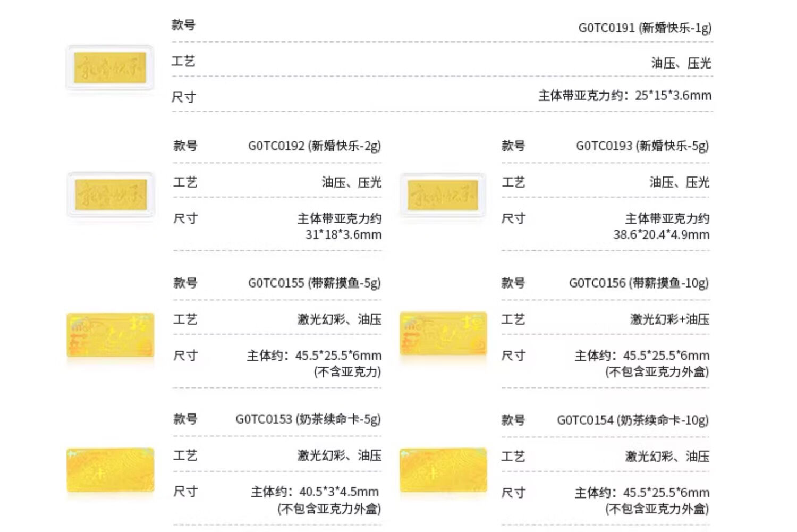Click the 激光幻彩+油压 craft text
Viewport: 797px width, 532px height.
pos(669,319)
